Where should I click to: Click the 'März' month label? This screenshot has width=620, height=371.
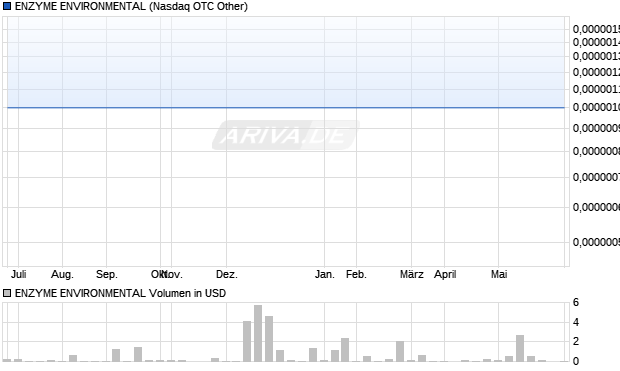[x=412, y=274]
